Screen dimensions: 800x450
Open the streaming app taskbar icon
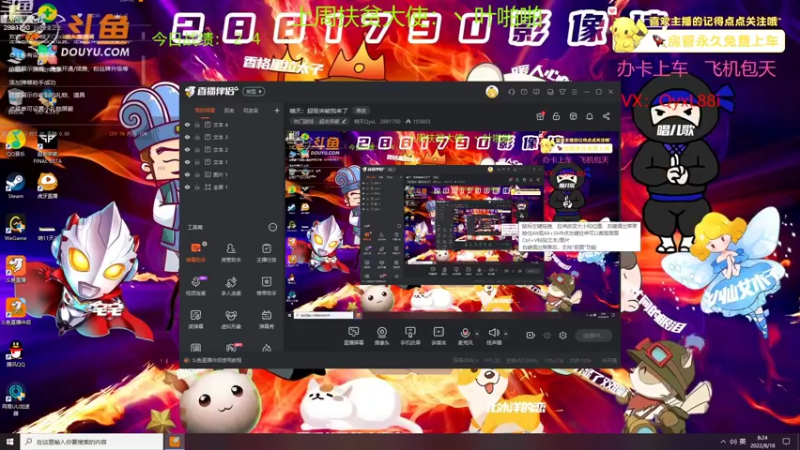pos(175,441)
